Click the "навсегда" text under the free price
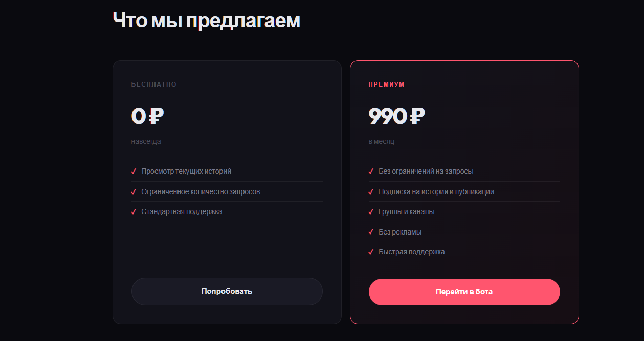Image resolution: width=644 pixels, height=341 pixels. (x=146, y=141)
